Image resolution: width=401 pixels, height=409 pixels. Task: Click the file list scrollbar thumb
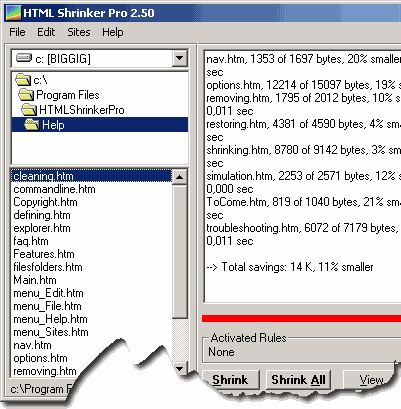pos(180,252)
